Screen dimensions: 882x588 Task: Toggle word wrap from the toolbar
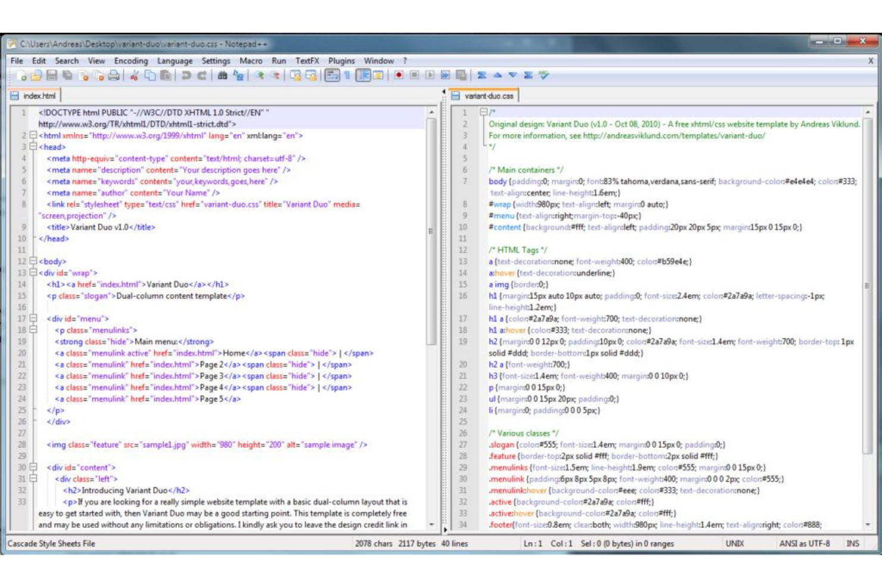333,76
